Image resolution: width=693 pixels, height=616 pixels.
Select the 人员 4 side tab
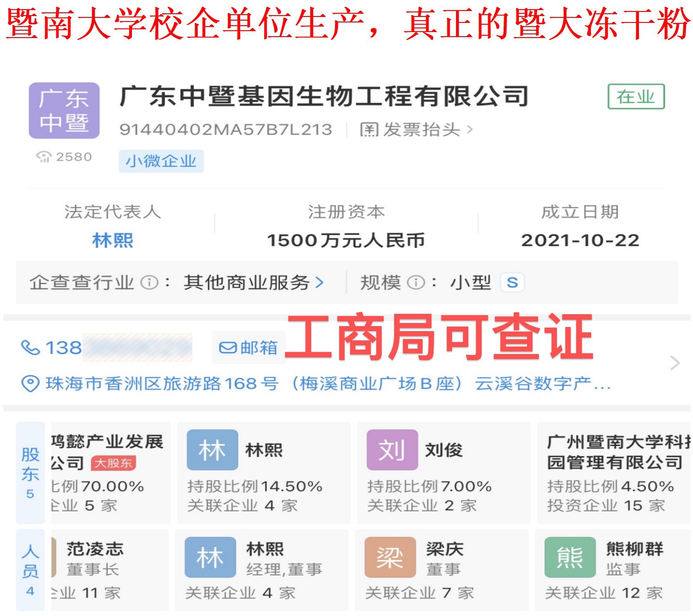pos(31,570)
